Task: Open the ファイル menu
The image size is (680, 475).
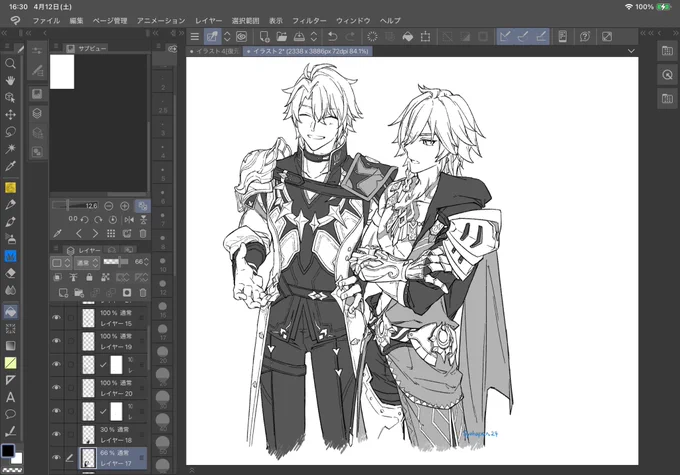Action: [46, 20]
